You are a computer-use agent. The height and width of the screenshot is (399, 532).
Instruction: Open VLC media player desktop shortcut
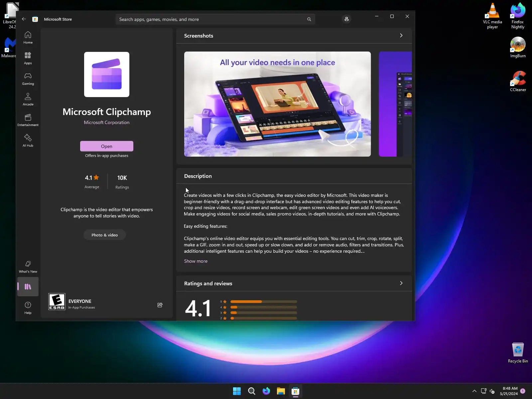492,16
